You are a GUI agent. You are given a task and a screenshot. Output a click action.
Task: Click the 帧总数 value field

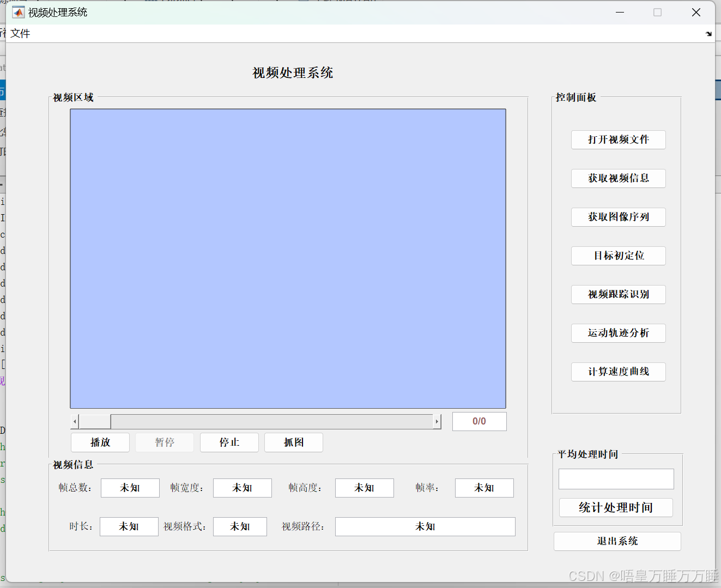click(x=130, y=488)
